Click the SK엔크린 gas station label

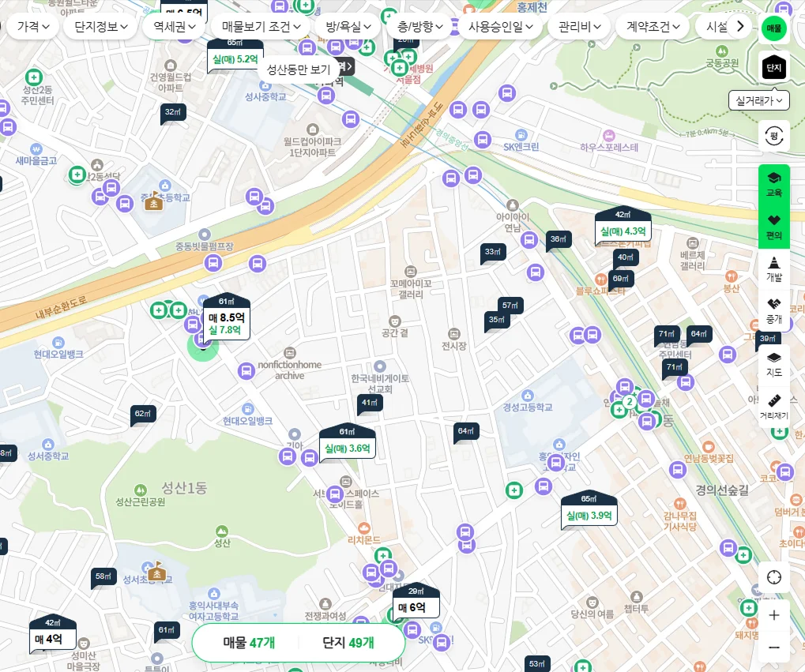pos(521,147)
